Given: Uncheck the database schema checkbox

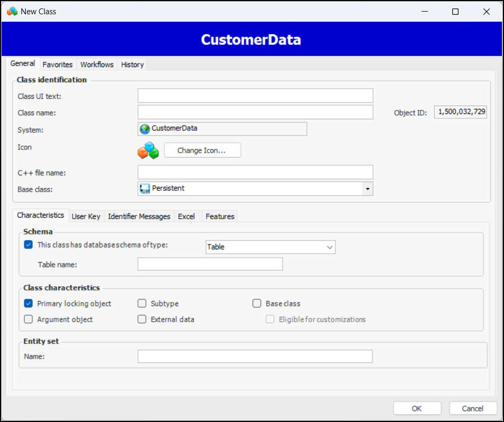Looking at the screenshot, I should 29,245.
